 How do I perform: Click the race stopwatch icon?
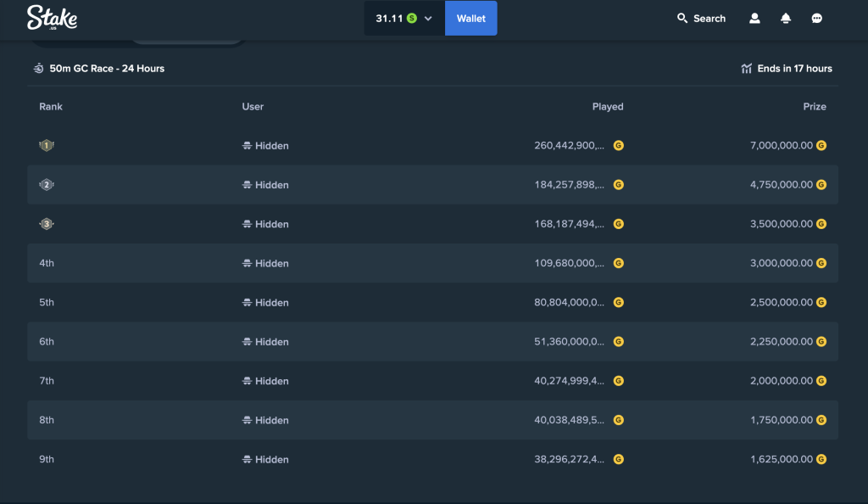point(38,69)
